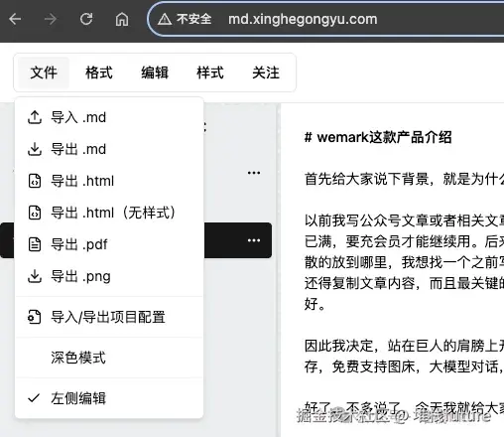The width and height of the screenshot is (504, 437).
Task: Click the code-file icon beside 导出 .html（无样式）
Action: click(x=35, y=213)
